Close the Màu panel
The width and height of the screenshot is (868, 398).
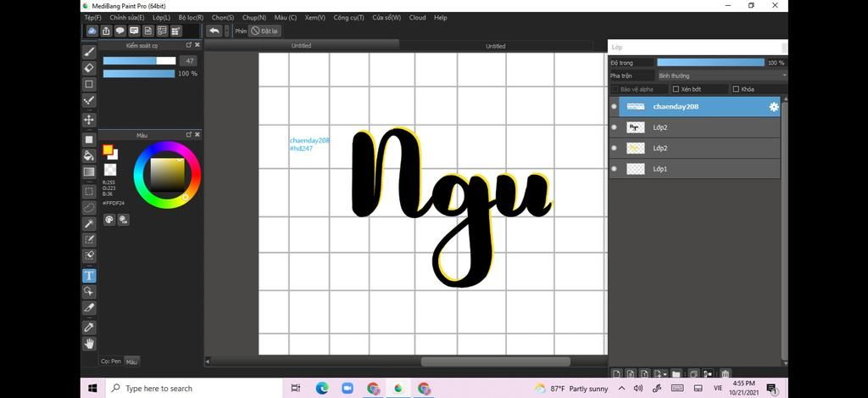[x=197, y=135]
